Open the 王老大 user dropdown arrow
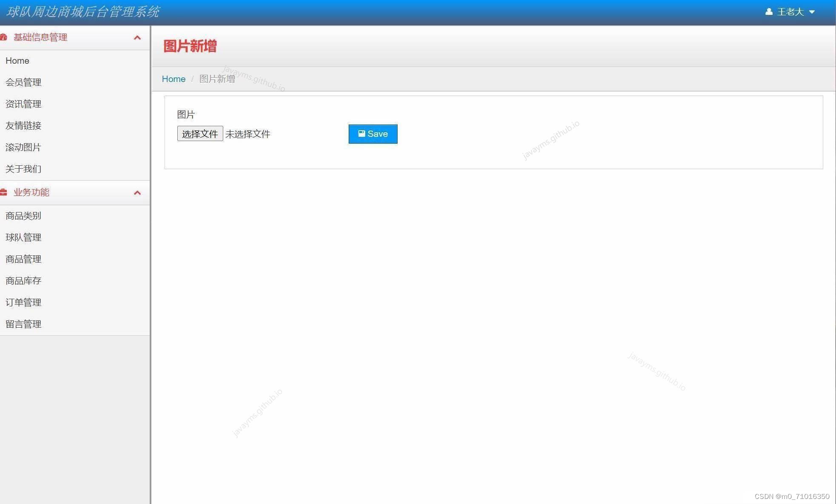This screenshot has height=504, width=836. point(812,12)
